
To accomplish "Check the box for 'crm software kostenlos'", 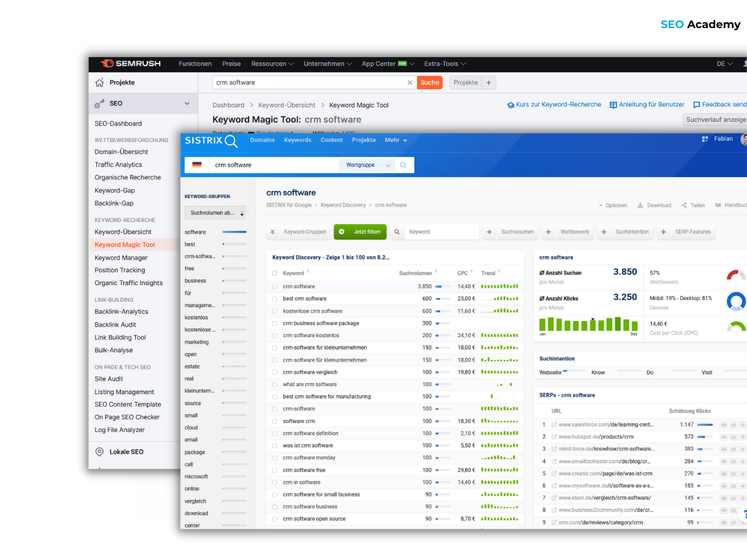I will (275, 336).
